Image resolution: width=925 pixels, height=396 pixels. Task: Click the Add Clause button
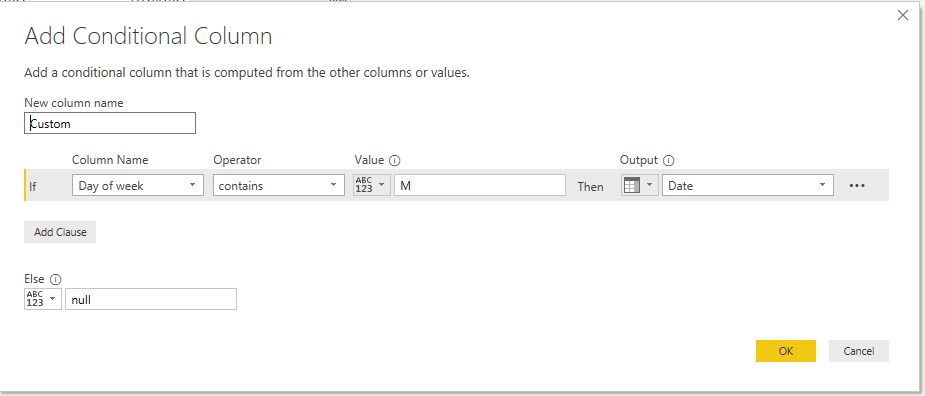click(x=60, y=232)
